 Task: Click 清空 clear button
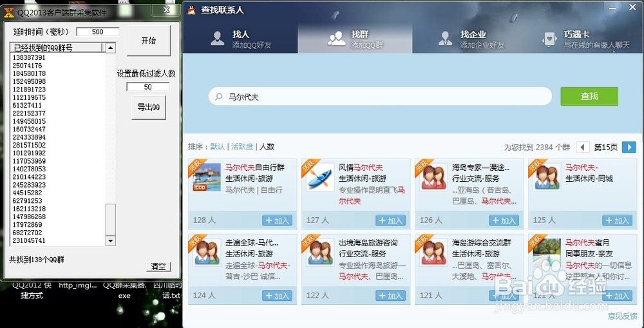[158, 266]
